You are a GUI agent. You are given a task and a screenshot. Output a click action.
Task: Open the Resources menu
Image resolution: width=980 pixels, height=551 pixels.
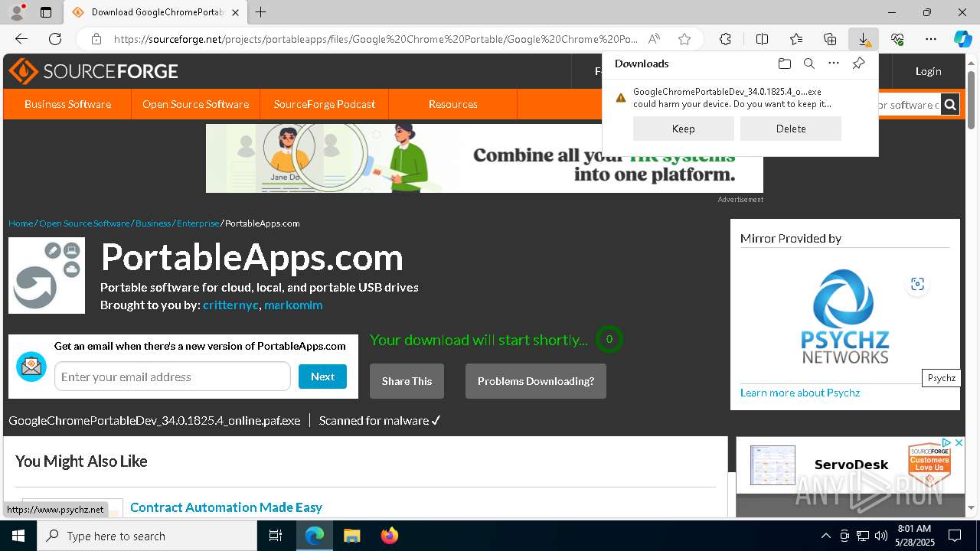pos(453,104)
